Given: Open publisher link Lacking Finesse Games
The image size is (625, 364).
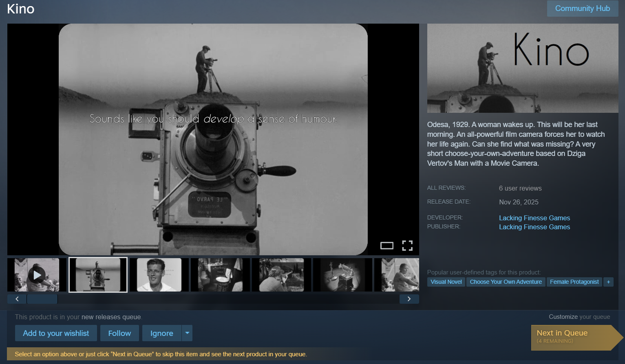Looking at the screenshot, I should tap(534, 227).
